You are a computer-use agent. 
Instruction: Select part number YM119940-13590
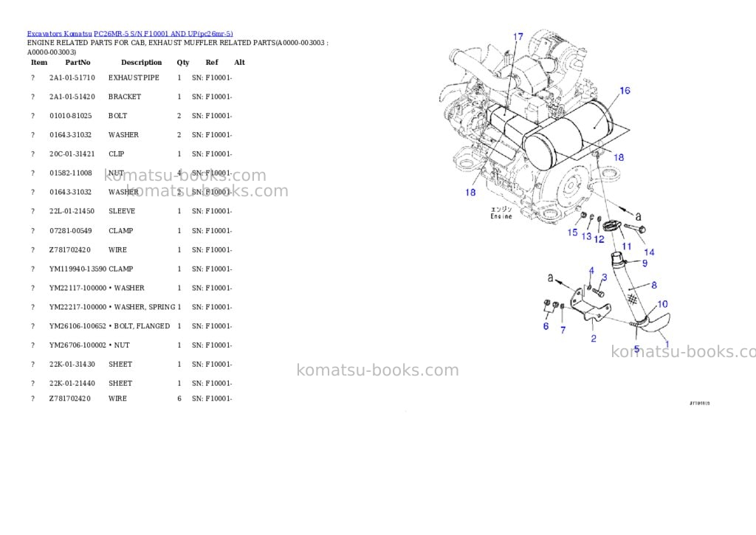tap(78, 269)
